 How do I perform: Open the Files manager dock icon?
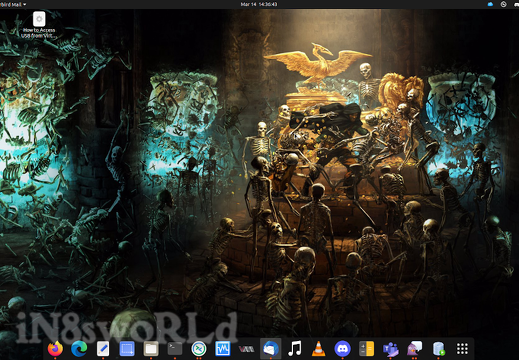[151, 349]
